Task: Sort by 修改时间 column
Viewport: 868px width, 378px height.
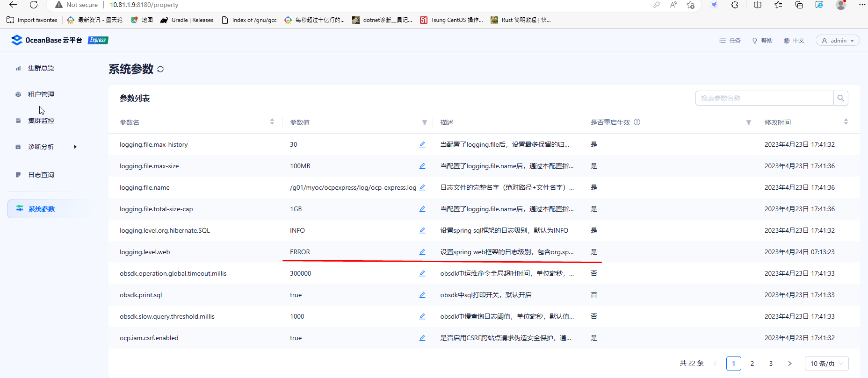Action: pyautogui.click(x=846, y=122)
